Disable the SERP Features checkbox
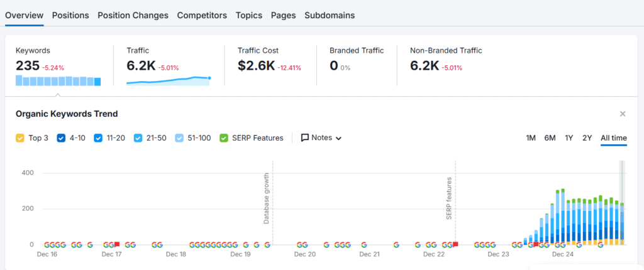Viewport: 644px width, 270px height. pyautogui.click(x=224, y=138)
